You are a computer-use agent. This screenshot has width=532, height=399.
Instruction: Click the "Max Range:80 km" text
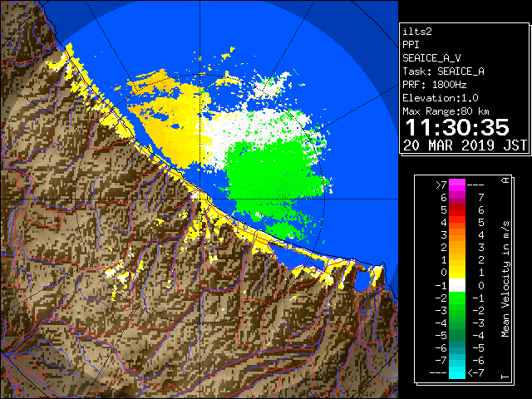tap(446, 111)
